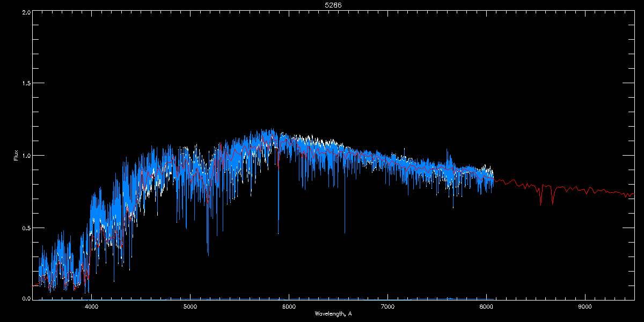Click the 0.0 flux tick label
The height and width of the screenshot is (322, 644).
coord(26,299)
